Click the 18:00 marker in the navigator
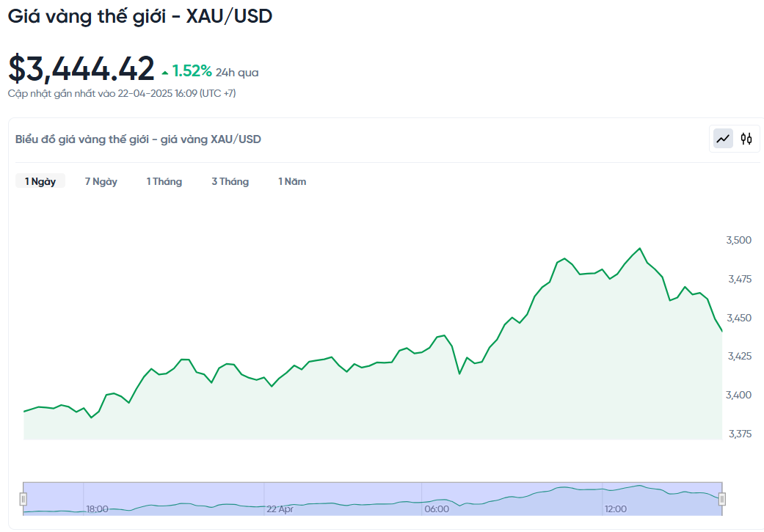Image resolution: width=764 pixels, height=532 pixels. (x=98, y=509)
